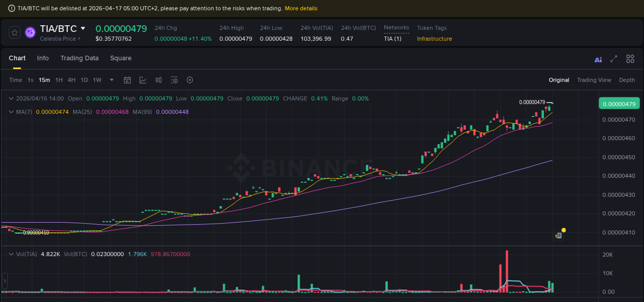Switch to Depth chart view
Image resolution: width=644 pixels, height=302 pixels.
click(x=627, y=80)
